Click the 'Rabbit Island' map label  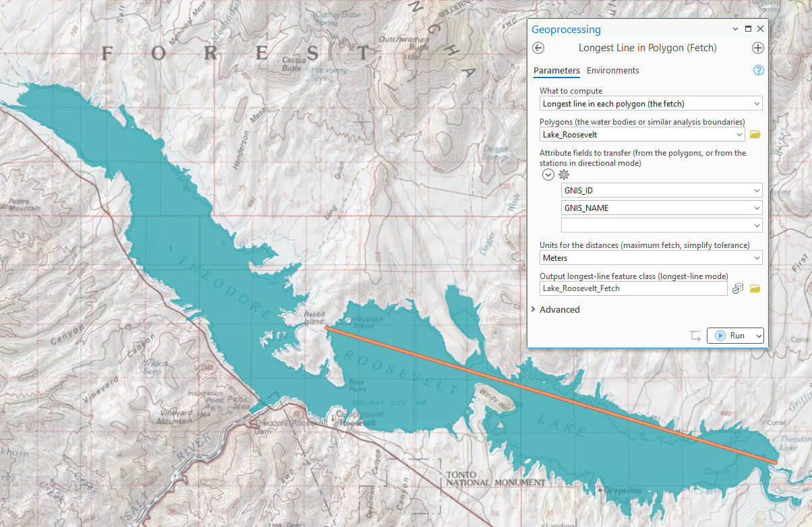(314, 317)
